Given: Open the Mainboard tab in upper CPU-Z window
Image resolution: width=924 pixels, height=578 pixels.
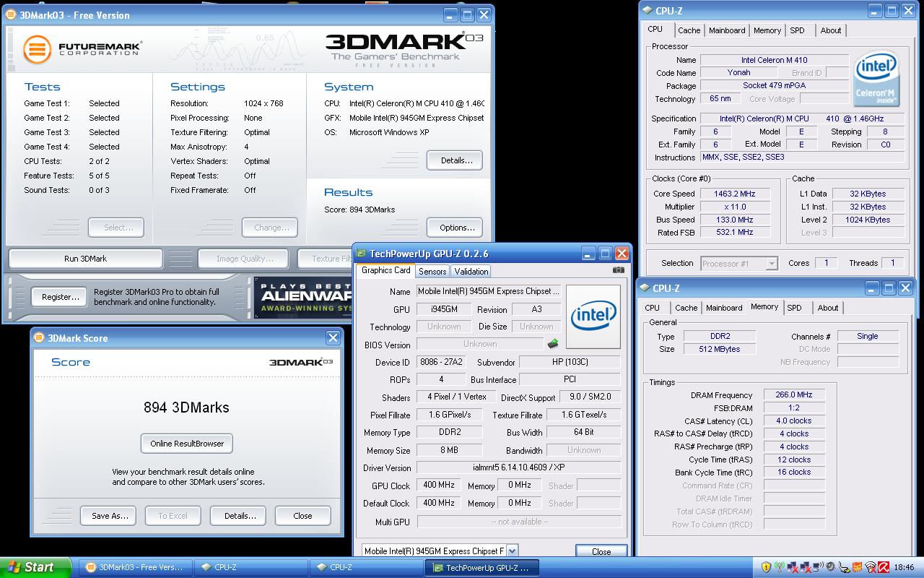Looking at the screenshot, I should click(727, 30).
